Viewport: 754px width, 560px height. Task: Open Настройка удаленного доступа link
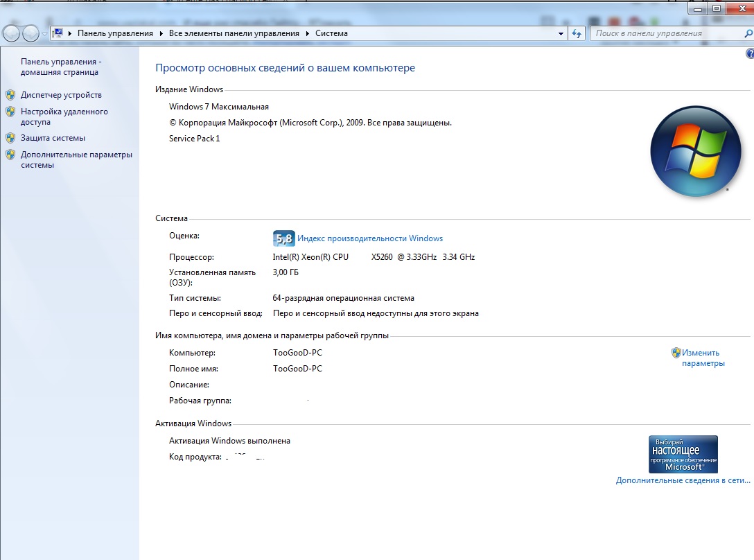tap(64, 116)
